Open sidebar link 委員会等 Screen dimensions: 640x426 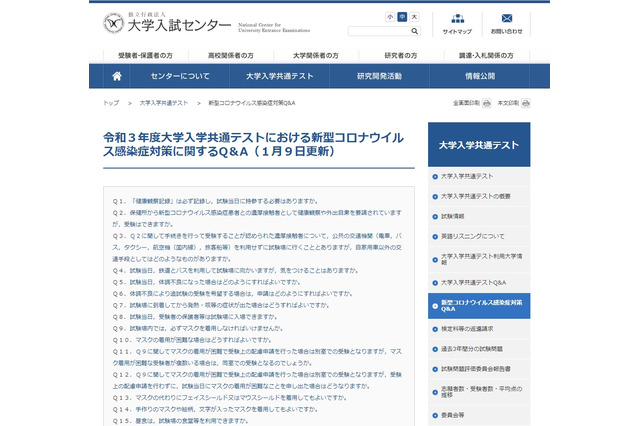tap(479, 415)
